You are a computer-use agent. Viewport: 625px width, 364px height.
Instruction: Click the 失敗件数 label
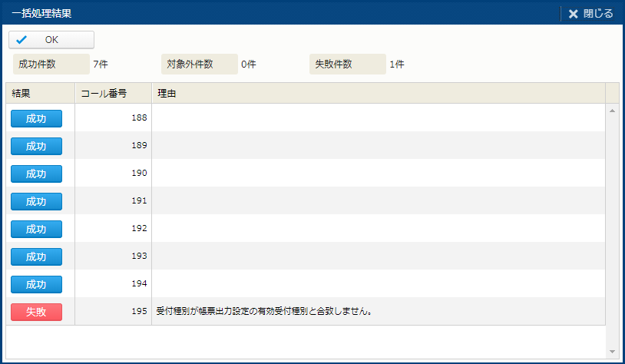[347, 65]
